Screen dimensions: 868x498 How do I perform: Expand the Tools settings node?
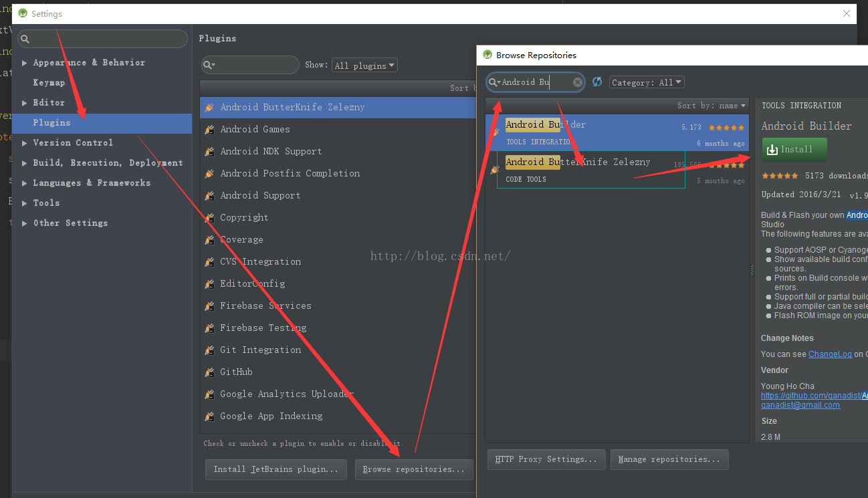(25, 203)
